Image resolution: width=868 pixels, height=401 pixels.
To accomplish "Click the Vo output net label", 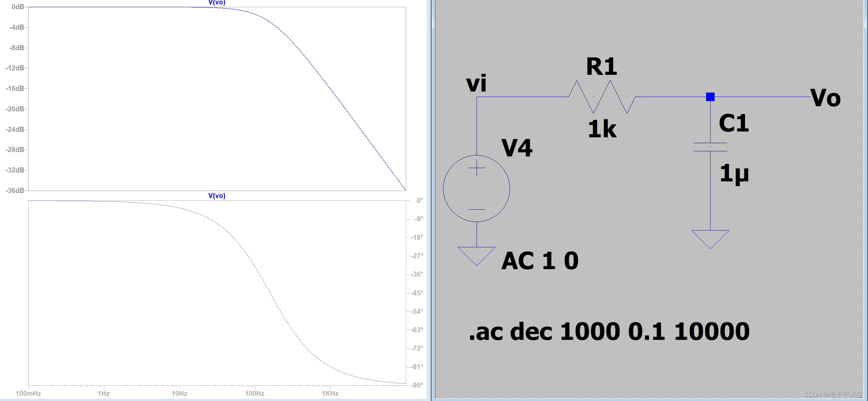I will (825, 98).
